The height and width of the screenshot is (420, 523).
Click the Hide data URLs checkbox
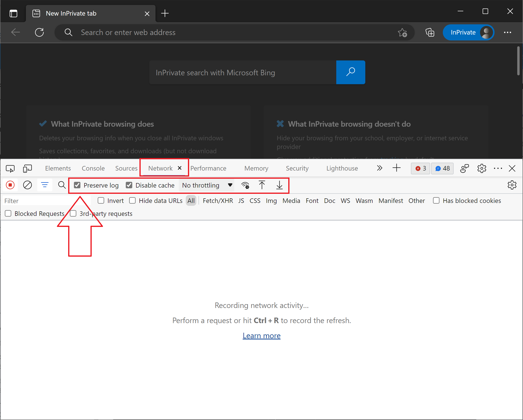133,201
